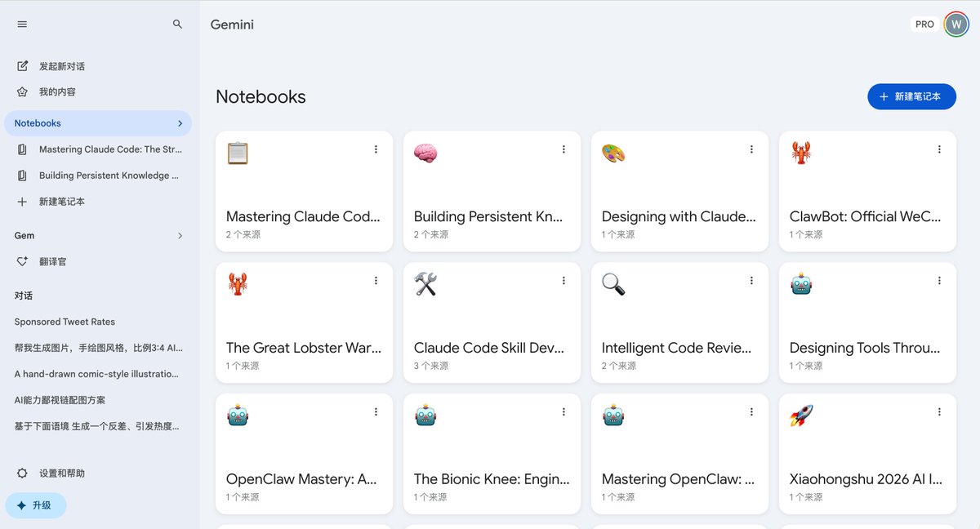The height and width of the screenshot is (529, 980).
Task: Open the 帮我生成图片 conversation
Action: [x=99, y=348]
